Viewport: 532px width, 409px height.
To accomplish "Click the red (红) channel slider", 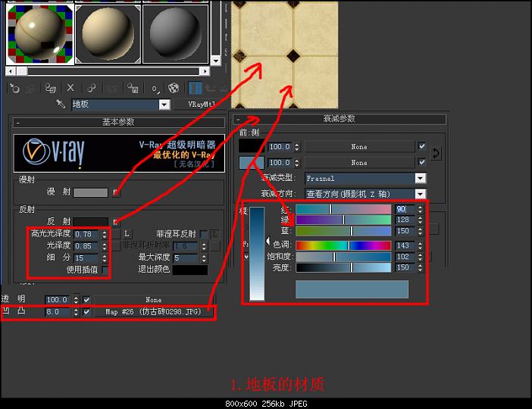I will 343,209.
